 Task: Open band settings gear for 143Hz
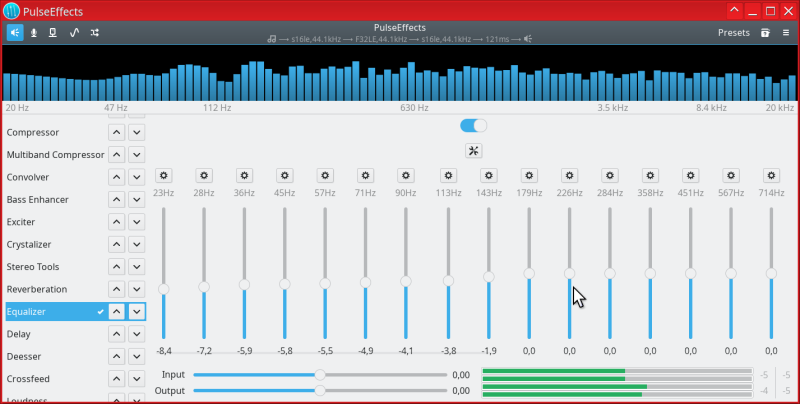489,175
